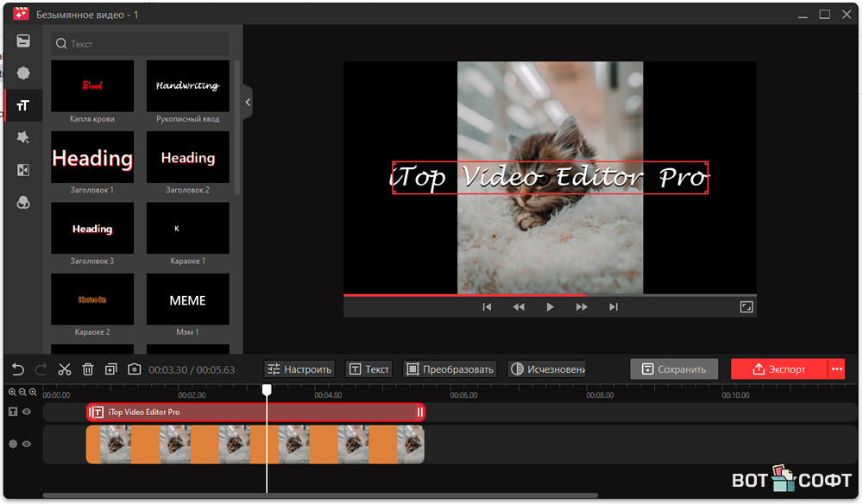The width and height of the screenshot is (863, 504).
Task: Collapse the text presets panel with the arrow
Action: click(x=248, y=102)
